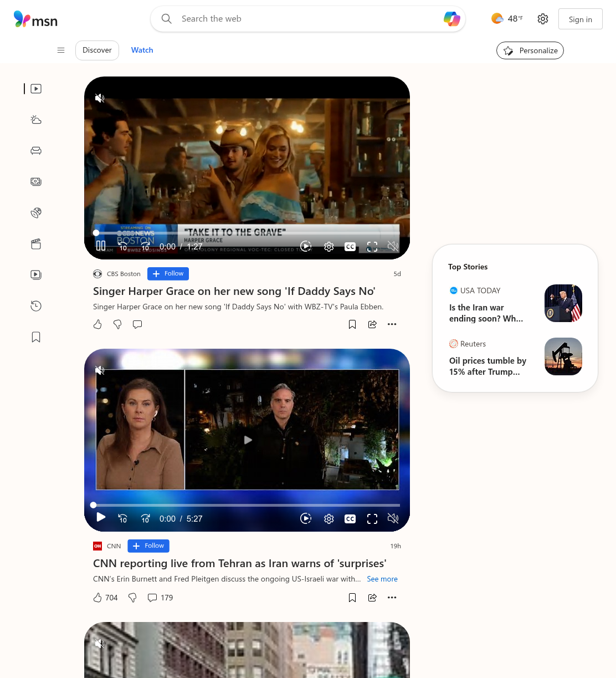Viewport: 616px width, 678px height.
Task: Switch to the Discover tab
Action: click(97, 50)
